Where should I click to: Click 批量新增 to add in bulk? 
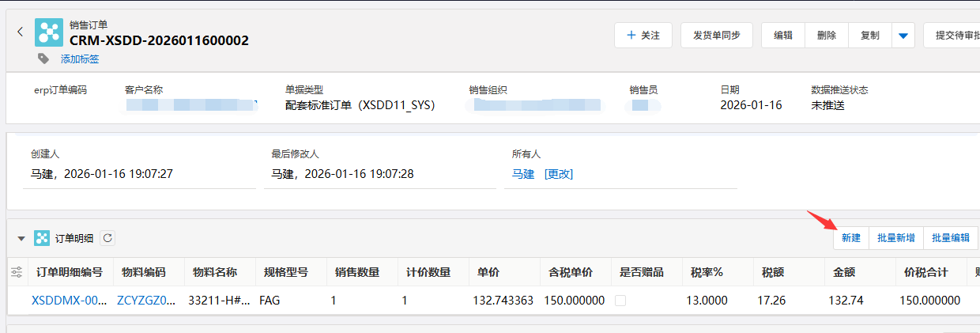point(895,238)
